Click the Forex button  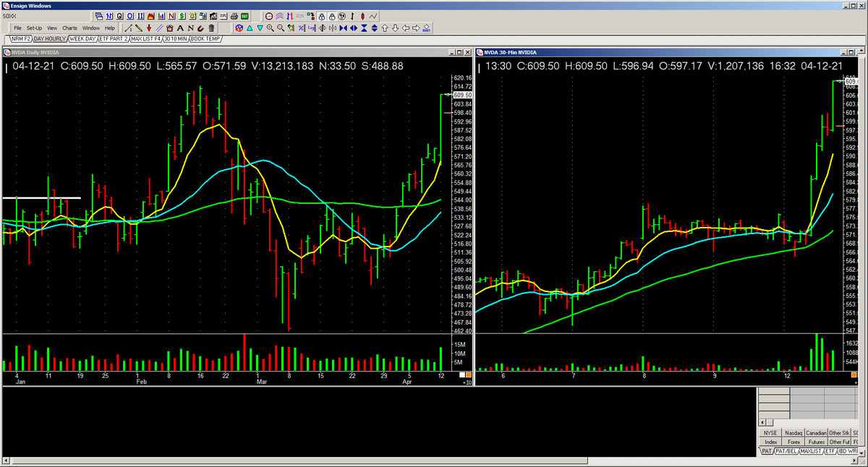pos(793,441)
